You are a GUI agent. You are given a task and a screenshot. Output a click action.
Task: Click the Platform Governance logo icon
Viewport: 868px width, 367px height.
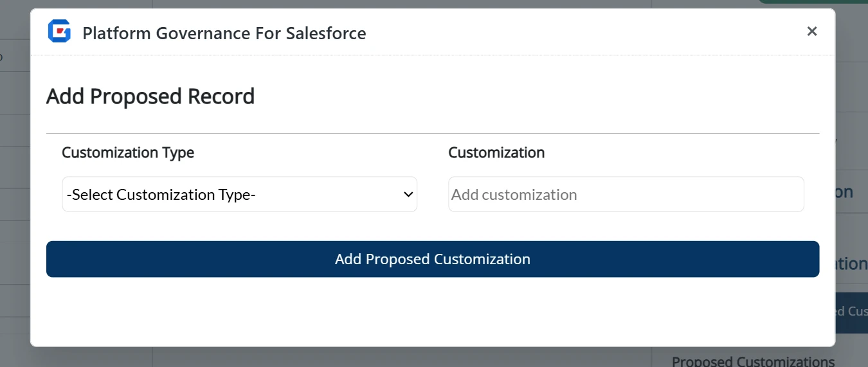pyautogui.click(x=59, y=31)
